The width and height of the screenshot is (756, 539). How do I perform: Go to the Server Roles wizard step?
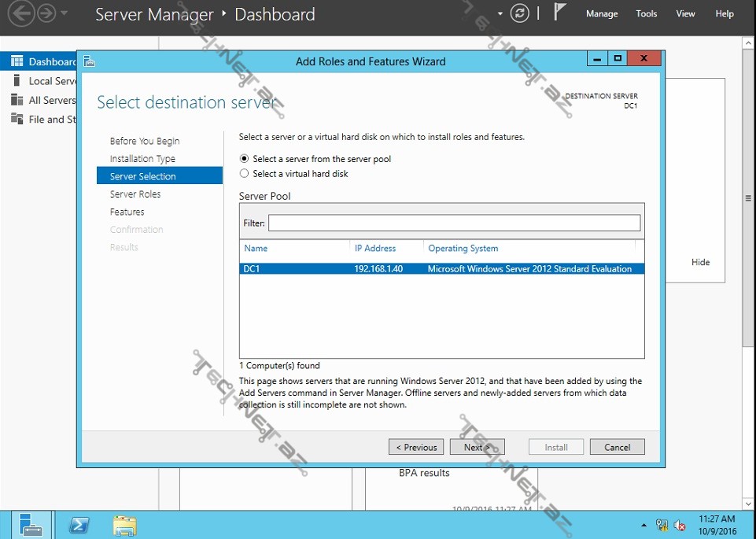click(135, 194)
